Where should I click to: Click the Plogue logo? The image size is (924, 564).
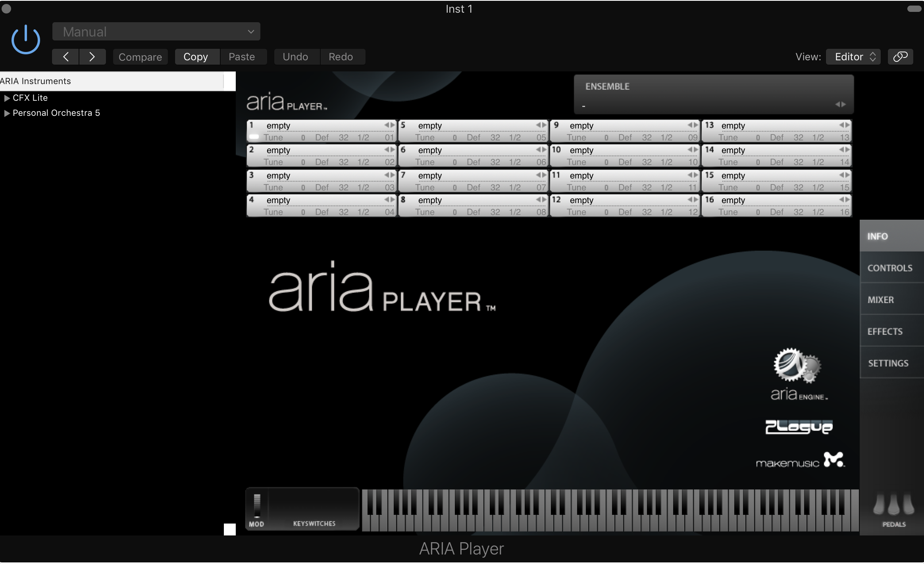click(799, 427)
